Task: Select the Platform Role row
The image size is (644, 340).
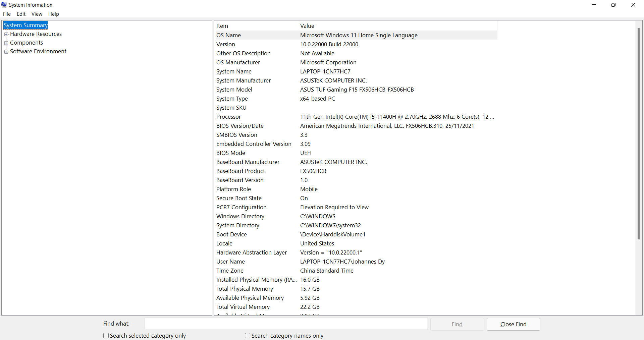Action: point(356,189)
